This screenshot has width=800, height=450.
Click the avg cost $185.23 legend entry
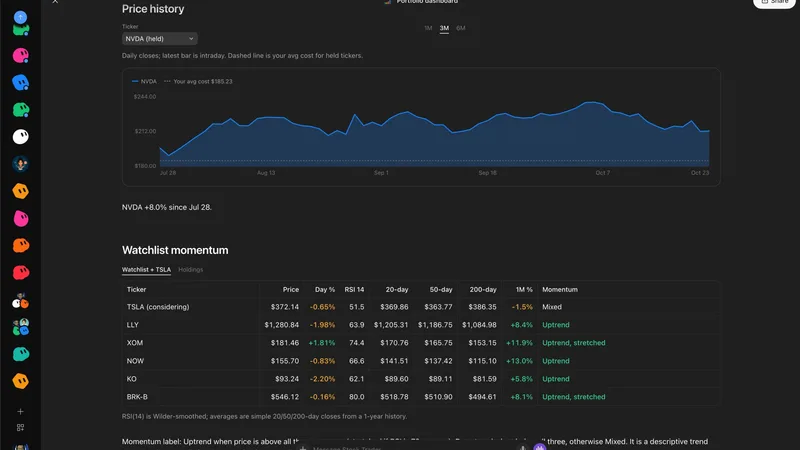[x=198, y=81]
